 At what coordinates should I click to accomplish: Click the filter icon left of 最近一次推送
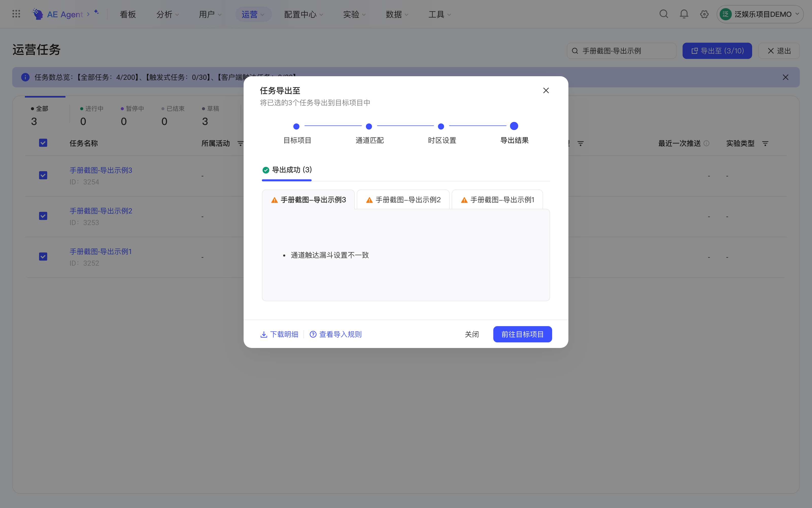coord(580,144)
